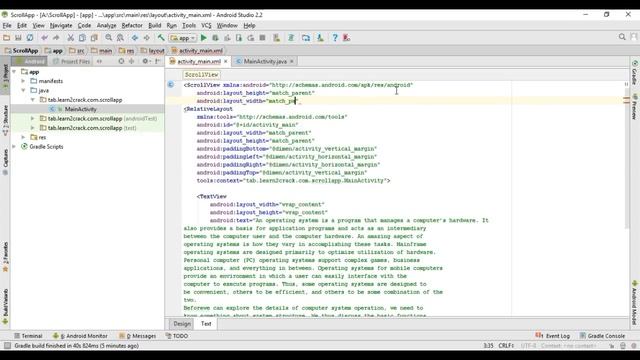Click the Cut scissors icon
The height and width of the screenshot is (360, 640).
click(x=70, y=38)
